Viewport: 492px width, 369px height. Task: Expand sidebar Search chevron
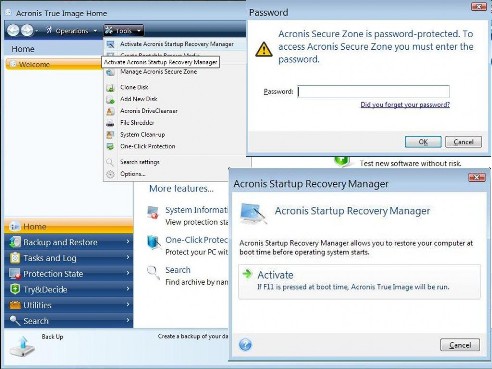click(128, 320)
